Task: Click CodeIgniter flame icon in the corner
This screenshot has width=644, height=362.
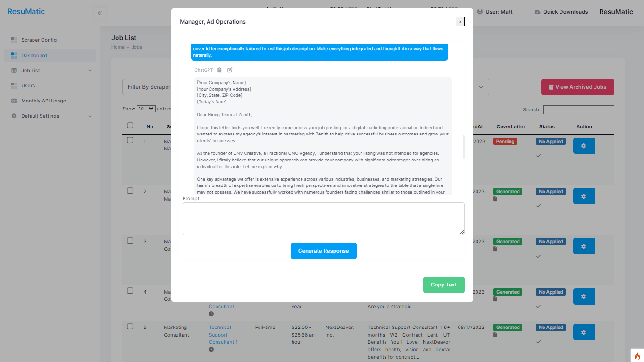Action: pyautogui.click(x=637, y=356)
